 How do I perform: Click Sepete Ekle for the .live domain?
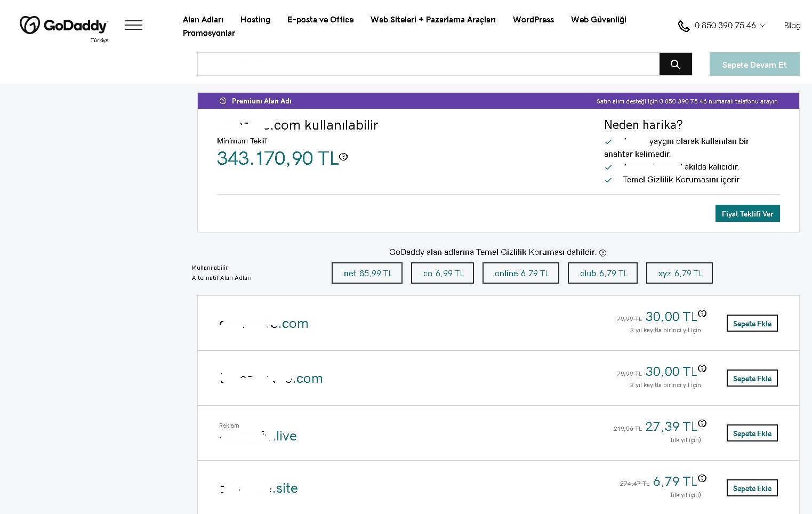752,433
